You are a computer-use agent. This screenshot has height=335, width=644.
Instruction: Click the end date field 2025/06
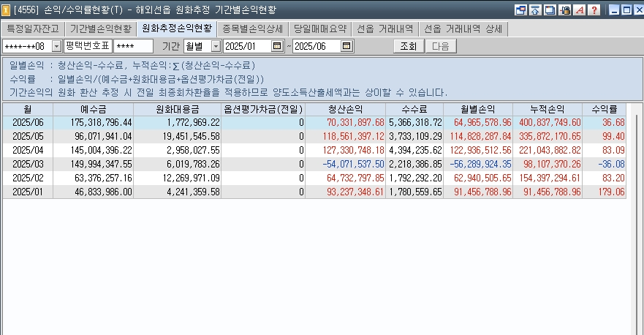(317, 46)
